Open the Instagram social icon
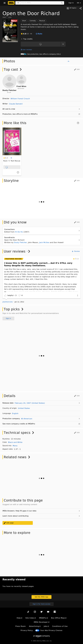This screenshot has width=83, height=644. coord(35,612)
